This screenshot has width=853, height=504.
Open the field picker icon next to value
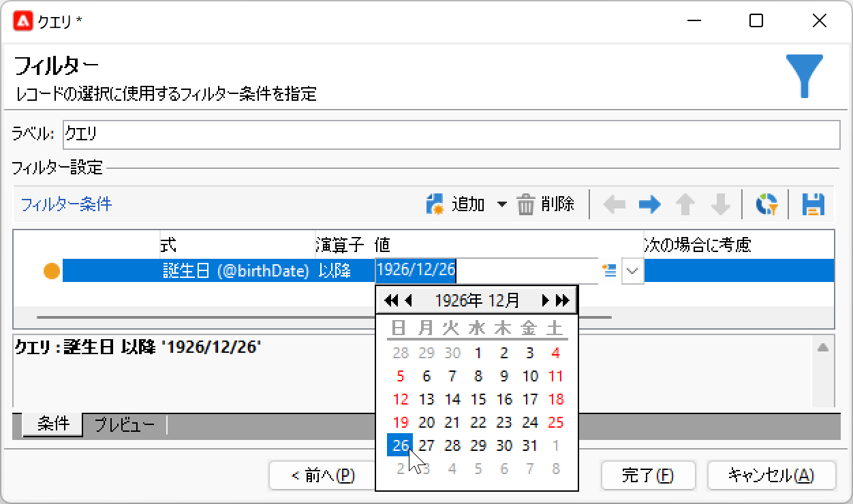click(608, 270)
